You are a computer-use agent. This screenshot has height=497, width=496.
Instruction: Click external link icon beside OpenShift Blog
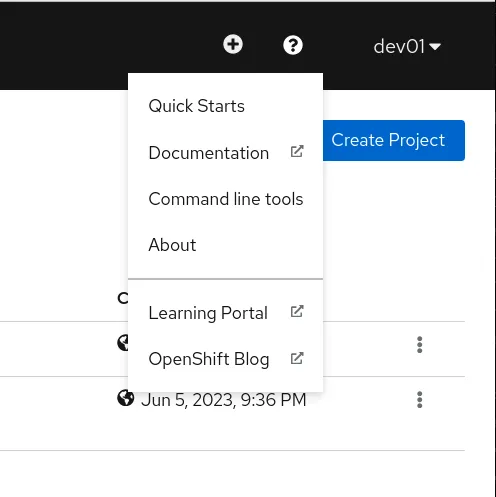[x=297, y=358]
